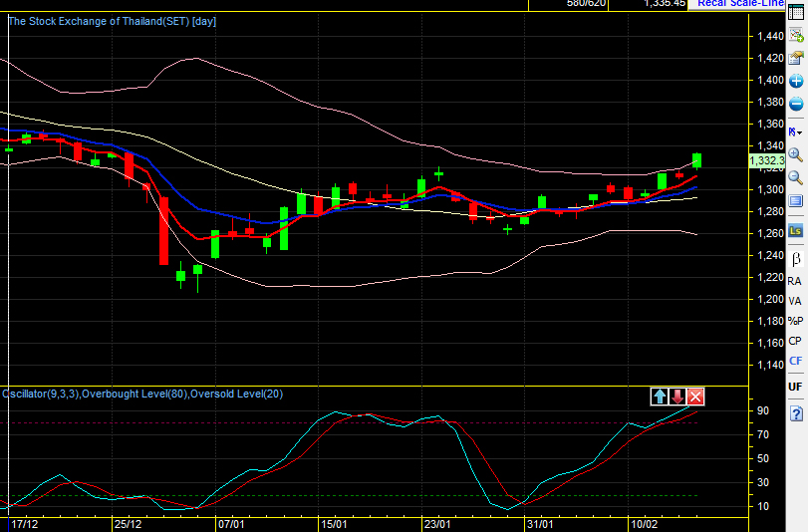Click the current price label 1,332.3
Viewport: 808px width, 532px height.
click(x=767, y=160)
